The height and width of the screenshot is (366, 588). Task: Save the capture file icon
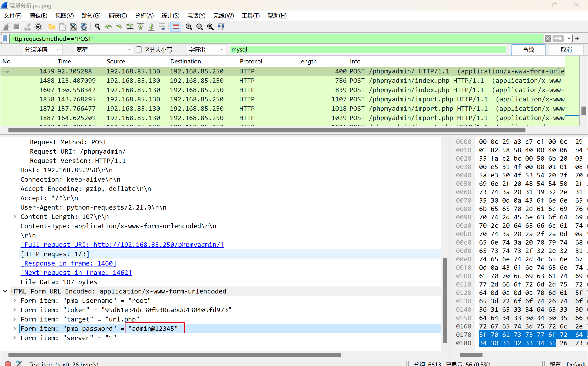(x=62, y=27)
